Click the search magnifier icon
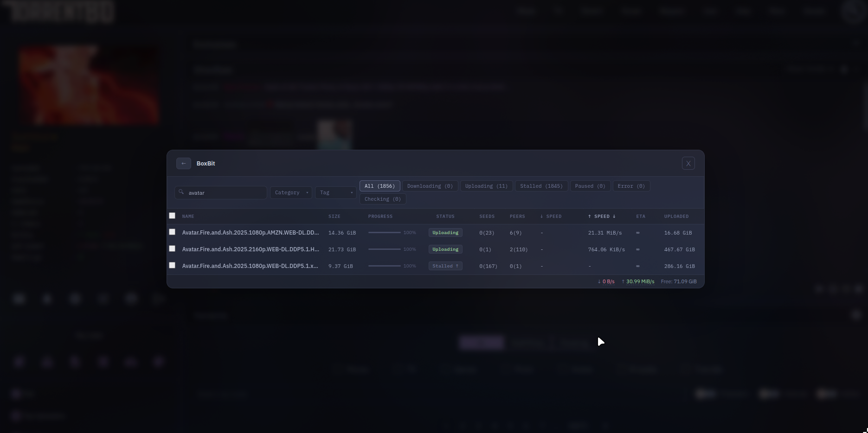The height and width of the screenshot is (433, 868). coord(181,192)
